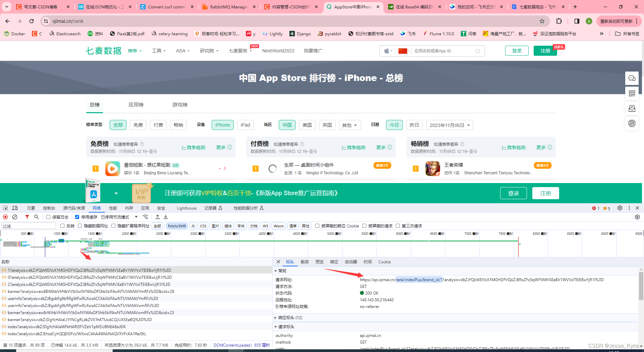Click the search magnifier in app search
Image resolution: width=644 pixels, height=352 pixels.
tap(478, 51)
